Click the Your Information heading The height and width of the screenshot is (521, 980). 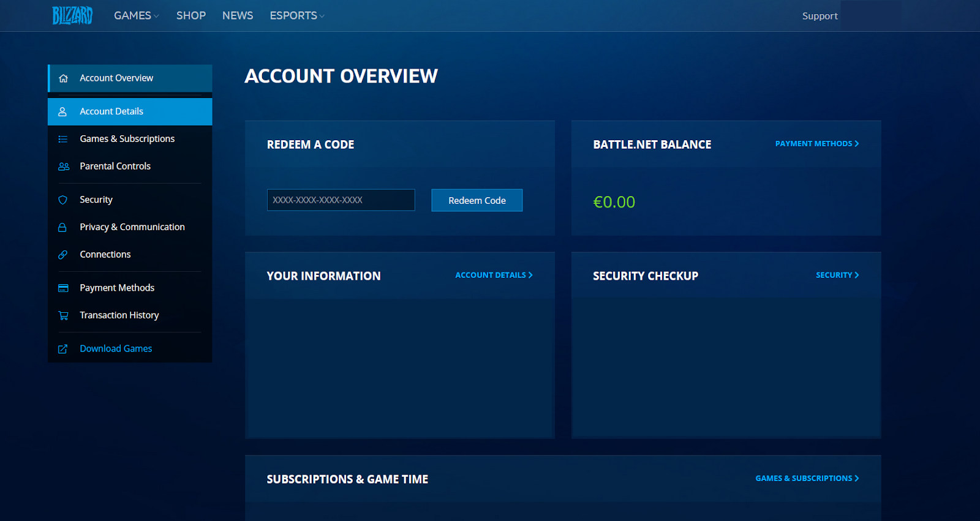(x=323, y=276)
